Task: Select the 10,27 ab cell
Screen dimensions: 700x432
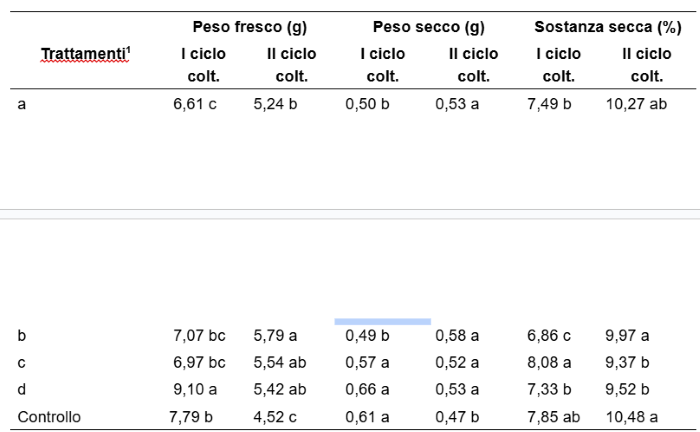Action: tap(635, 104)
